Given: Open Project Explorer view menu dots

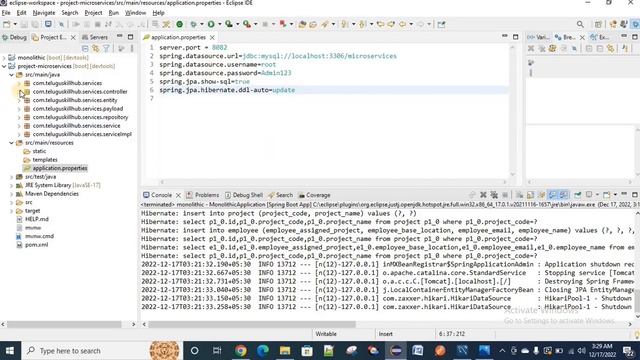Looking at the screenshot, I should tap(132, 49).
